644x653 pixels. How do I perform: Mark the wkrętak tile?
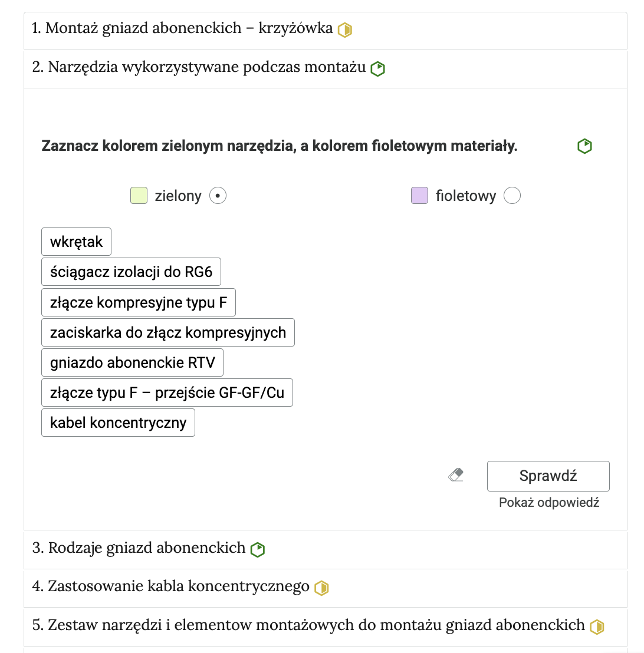(75, 241)
